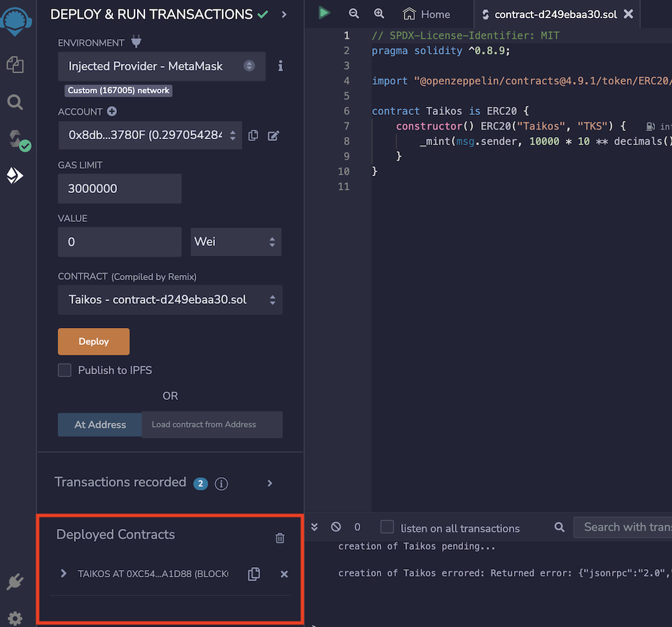Screen dimensions: 672x627
Task: Copy the deployed TAIKOS contract address
Action: point(254,574)
